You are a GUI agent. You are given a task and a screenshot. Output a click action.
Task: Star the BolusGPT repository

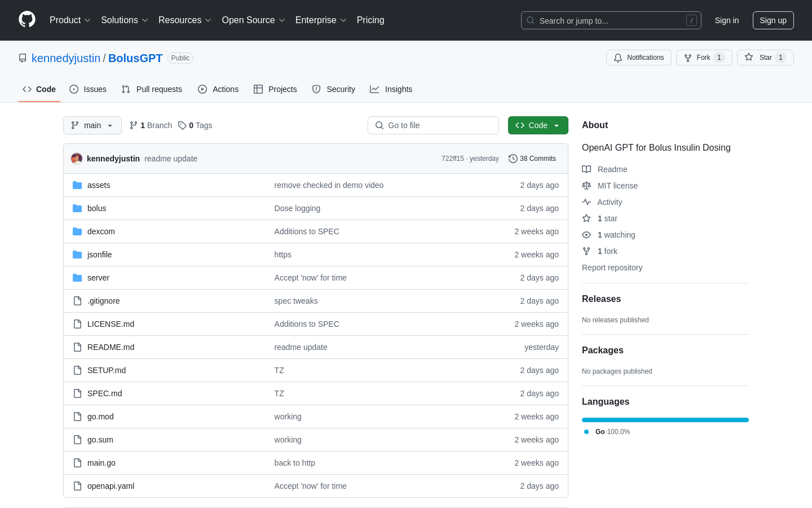(765, 58)
